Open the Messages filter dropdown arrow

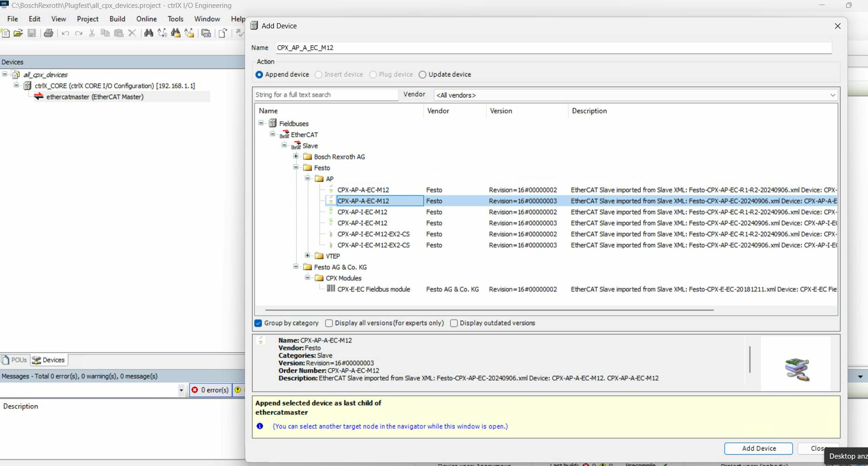[x=181, y=390]
